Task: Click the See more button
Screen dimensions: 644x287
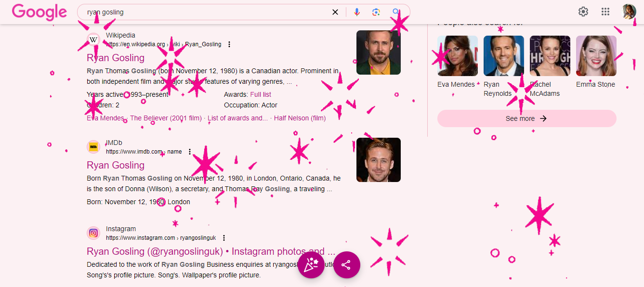Action: coord(526,118)
